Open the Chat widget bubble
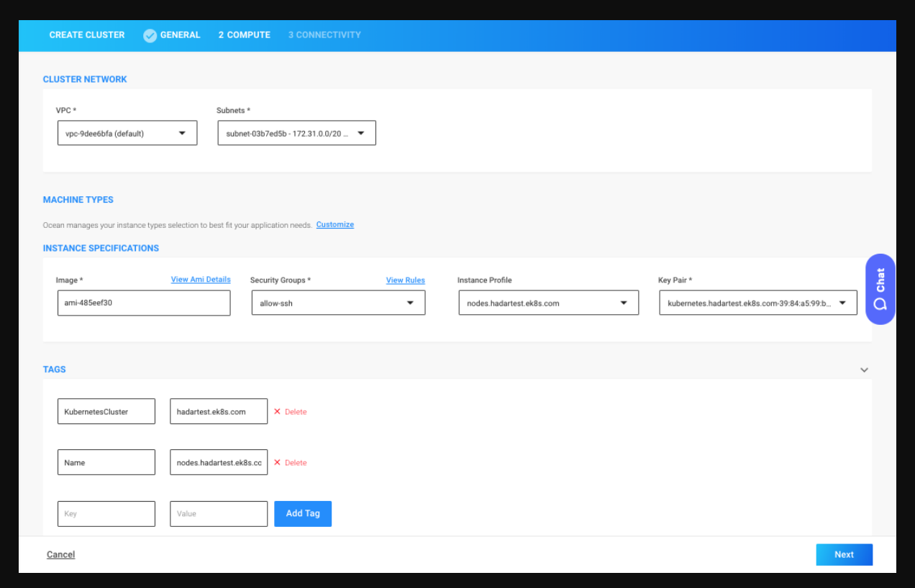This screenshot has height=588, width=915. (x=880, y=289)
